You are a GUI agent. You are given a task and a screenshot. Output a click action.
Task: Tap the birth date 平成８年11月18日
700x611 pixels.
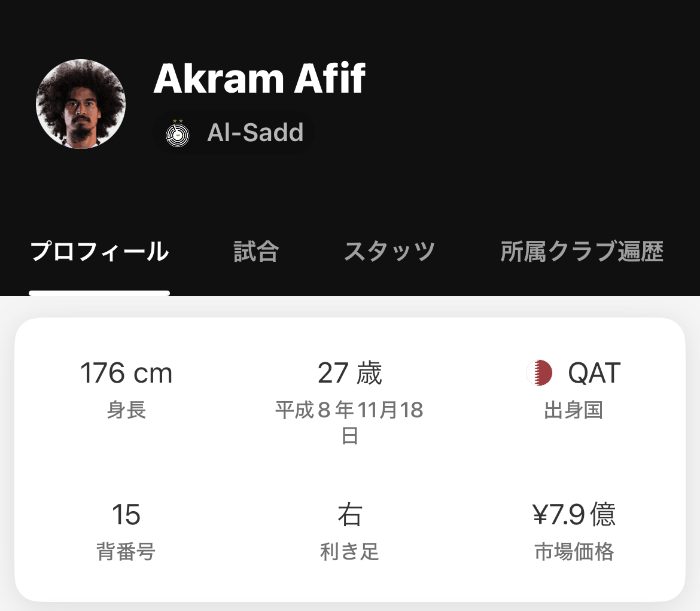pos(349,422)
